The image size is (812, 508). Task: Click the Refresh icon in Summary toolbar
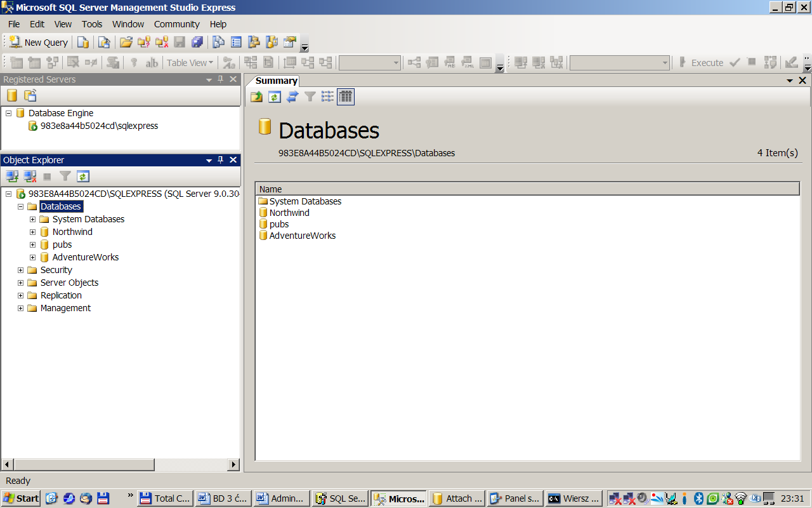point(274,97)
